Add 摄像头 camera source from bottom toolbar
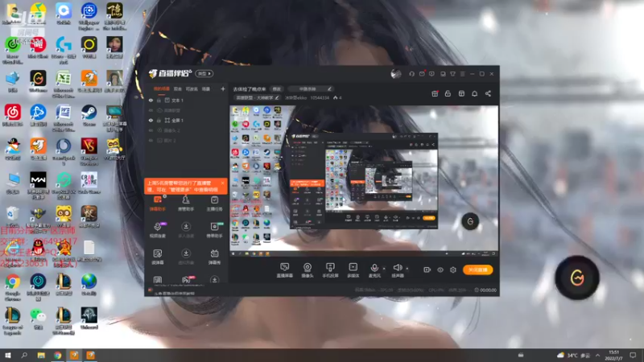Image resolution: width=644 pixels, height=362 pixels. coord(308,270)
